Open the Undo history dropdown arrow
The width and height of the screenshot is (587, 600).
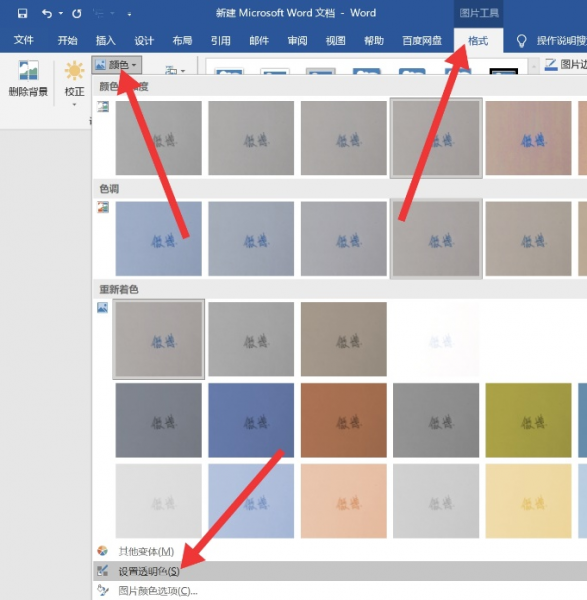tap(61, 13)
